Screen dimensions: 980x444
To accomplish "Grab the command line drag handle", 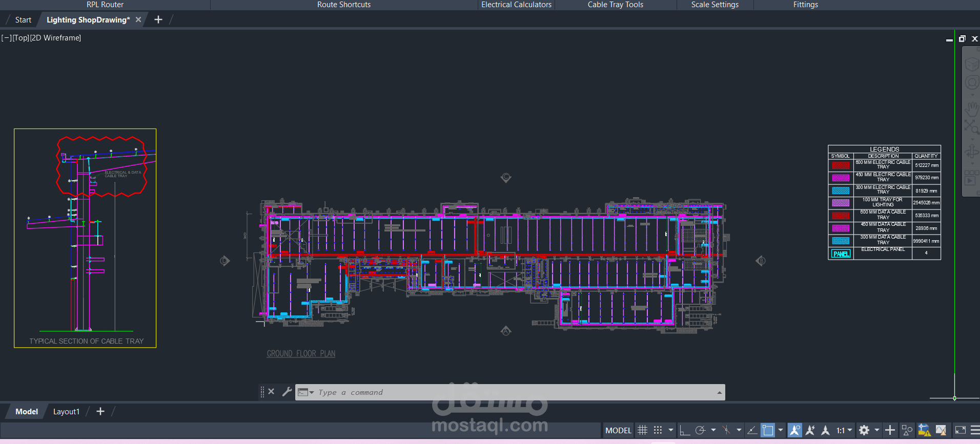I will pos(262,392).
